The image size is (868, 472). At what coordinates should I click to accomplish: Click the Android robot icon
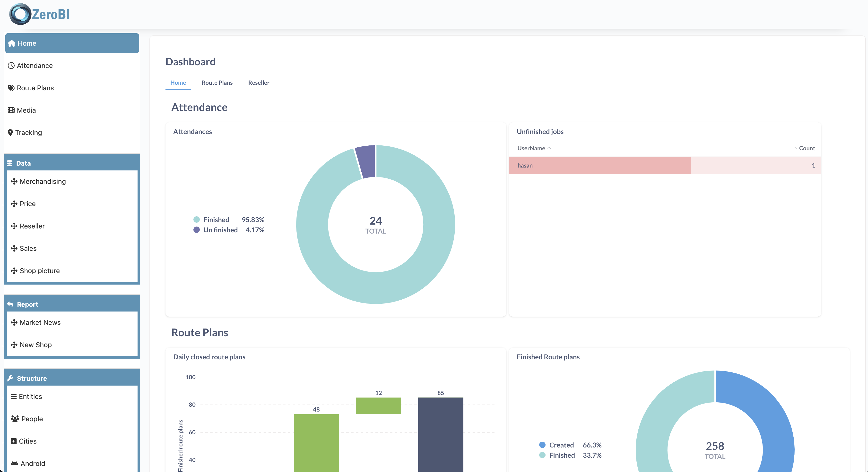point(15,464)
